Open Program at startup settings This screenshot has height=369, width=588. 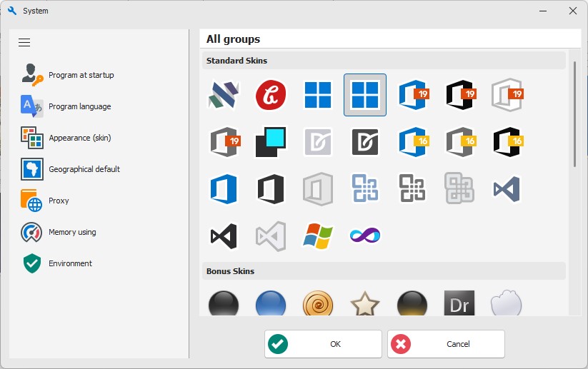tap(67, 75)
